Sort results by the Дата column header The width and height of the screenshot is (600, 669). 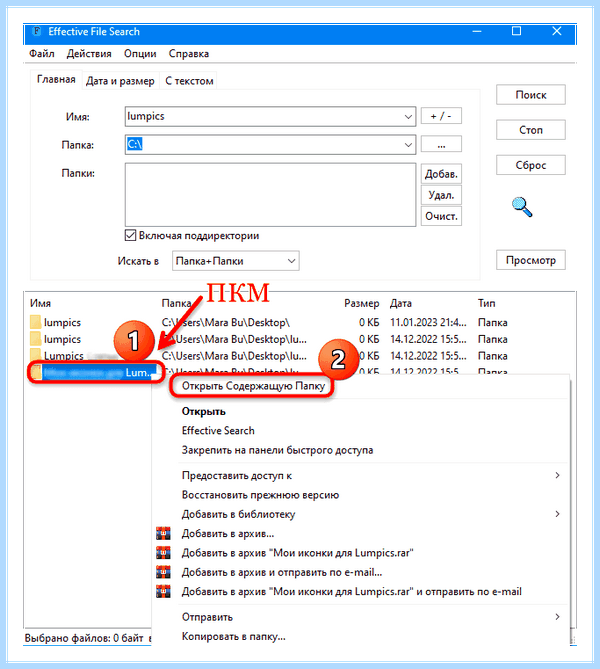coord(401,303)
